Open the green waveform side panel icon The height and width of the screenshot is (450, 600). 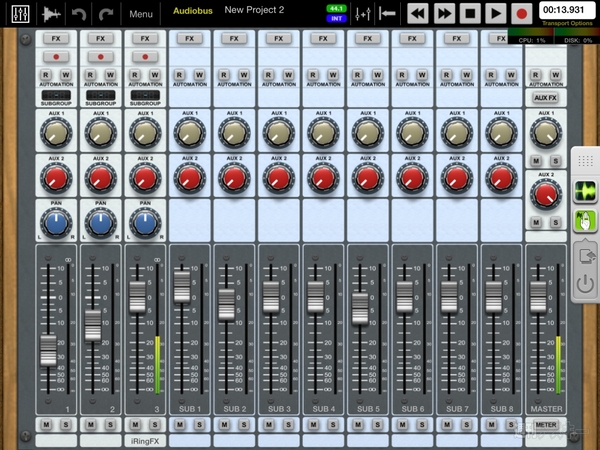(x=584, y=190)
